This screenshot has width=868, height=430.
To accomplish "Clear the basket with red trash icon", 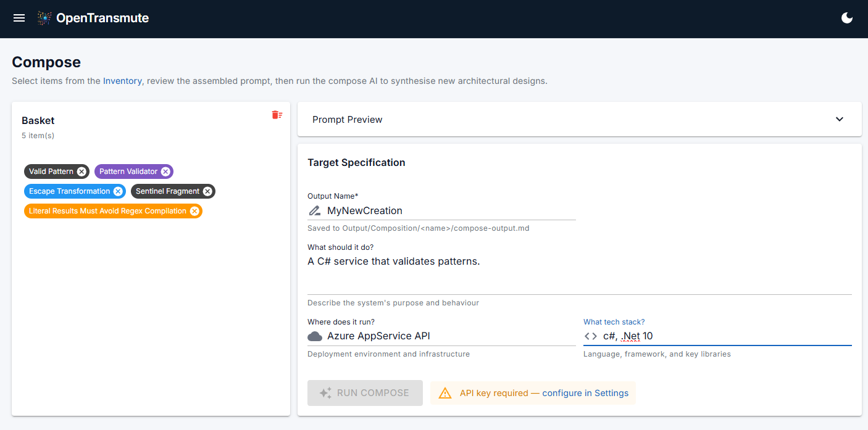I will point(277,115).
